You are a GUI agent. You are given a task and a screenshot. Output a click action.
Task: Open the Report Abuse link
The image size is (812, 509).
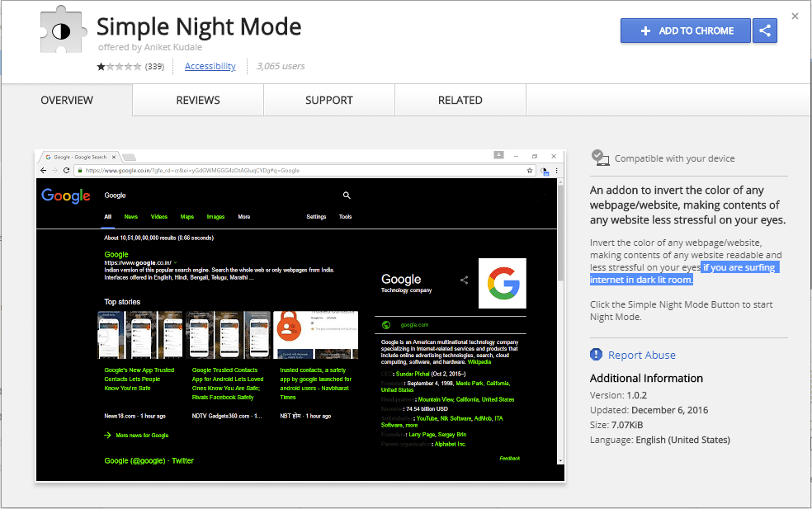click(642, 355)
